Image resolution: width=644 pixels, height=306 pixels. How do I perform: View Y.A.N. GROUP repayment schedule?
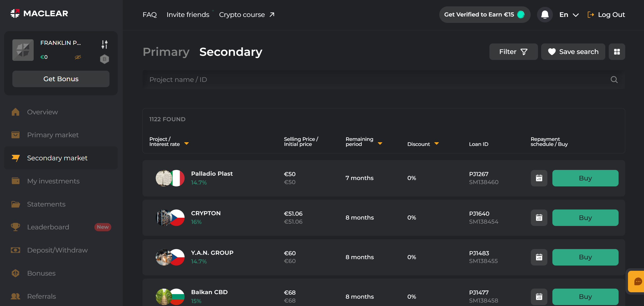pos(539,257)
